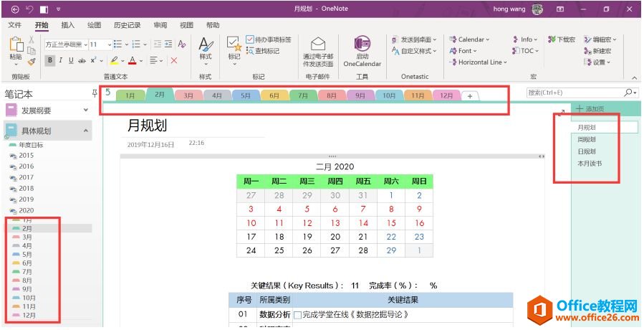Switch to the 历史记录 ribbon tab

(x=127, y=25)
